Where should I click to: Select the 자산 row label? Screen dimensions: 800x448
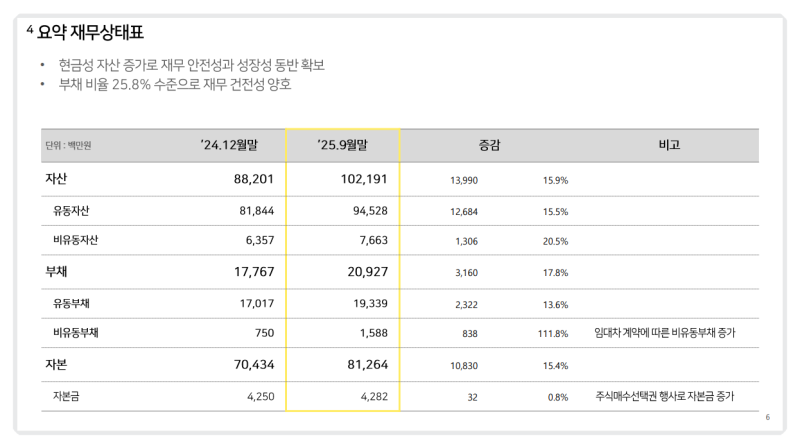tap(56, 179)
